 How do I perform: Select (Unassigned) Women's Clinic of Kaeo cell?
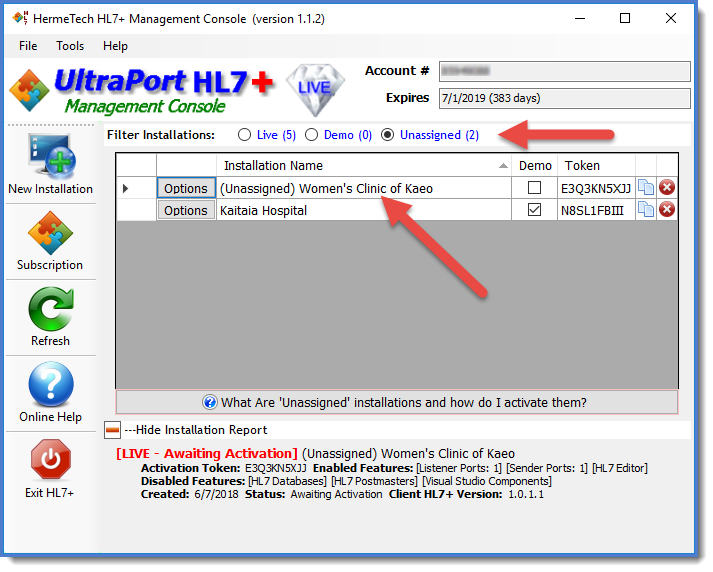pyautogui.click(x=364, y=188)
